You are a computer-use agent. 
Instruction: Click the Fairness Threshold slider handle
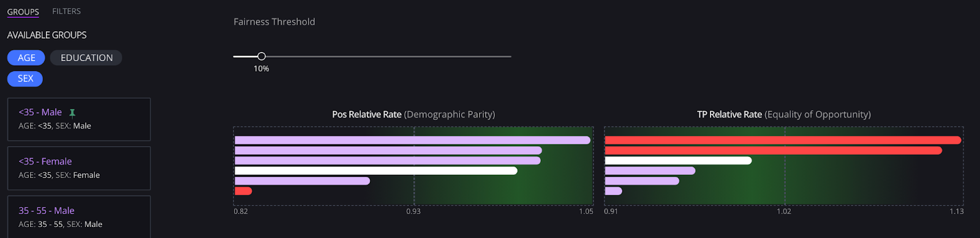pyautogui.click(x=262, y=56)
